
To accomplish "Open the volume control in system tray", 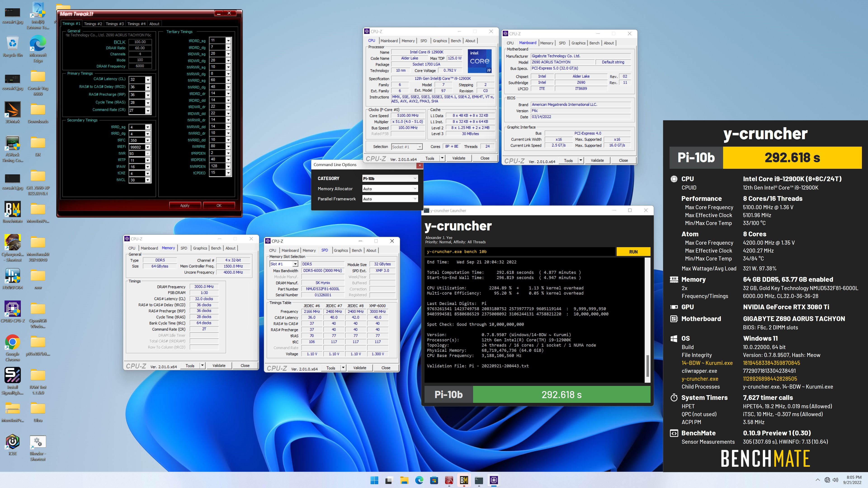I will click(835, 480).
